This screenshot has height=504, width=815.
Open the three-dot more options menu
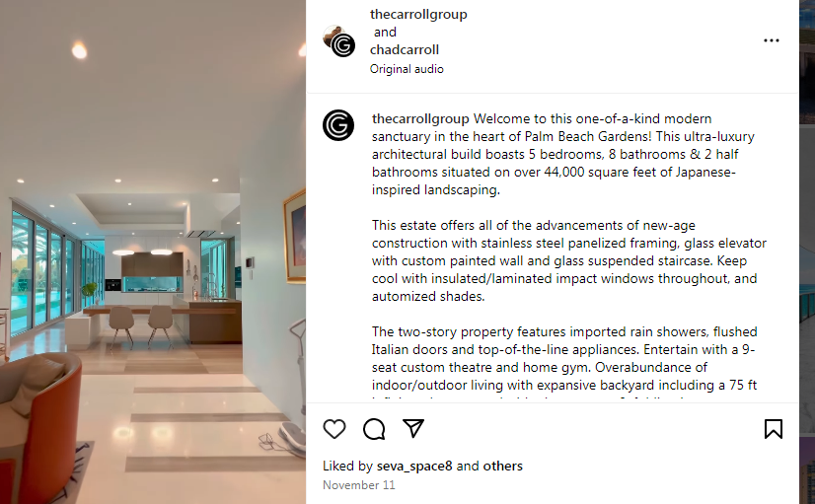tap(772, 40)
